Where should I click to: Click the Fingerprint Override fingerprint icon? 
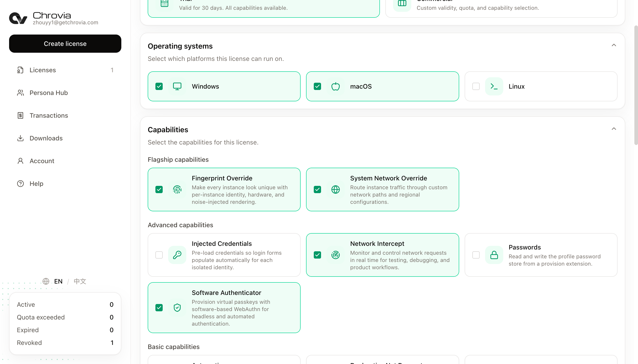(177, 189)
